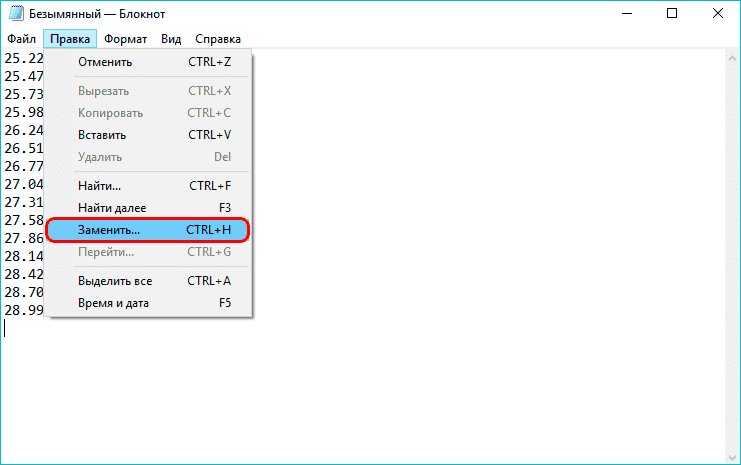Viewport: 741px width, 465px height.
Task: Close the open Правка menu
Action: click(x=69, y=39)
